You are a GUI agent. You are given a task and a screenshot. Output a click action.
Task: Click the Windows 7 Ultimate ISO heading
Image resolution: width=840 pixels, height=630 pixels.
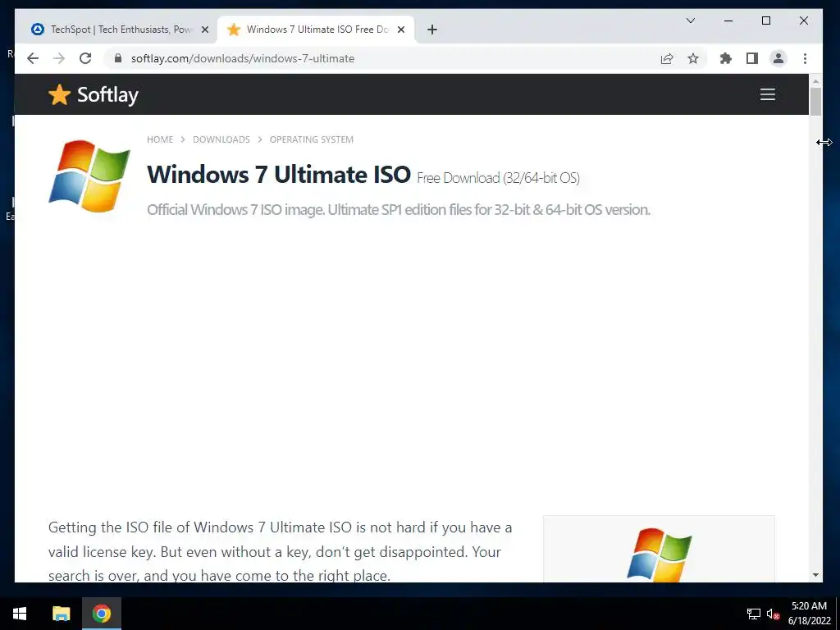click(279, 175)
